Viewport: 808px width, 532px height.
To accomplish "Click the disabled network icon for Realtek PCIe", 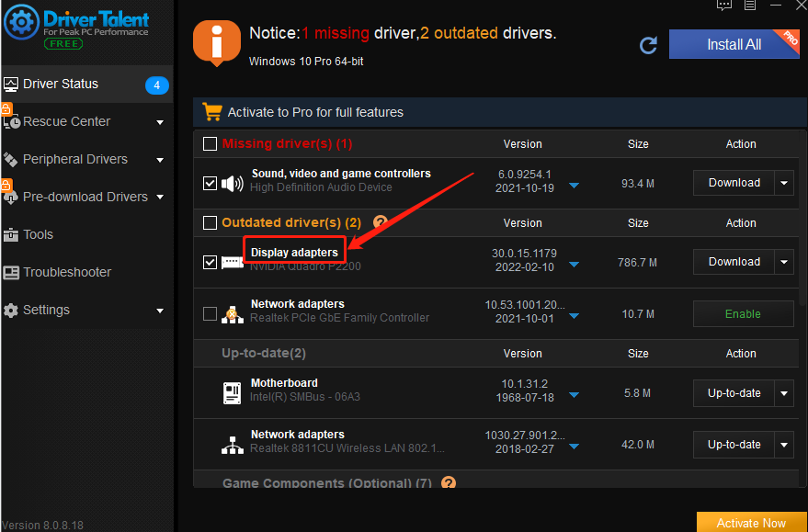I will point(232,314).
